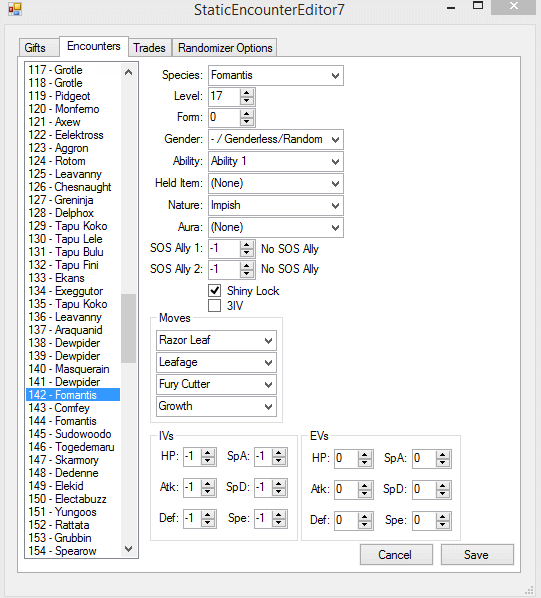This screenshot has height=598, width=541.
Task: Select 143 - Comfey entry
Action: coord(73,408)
